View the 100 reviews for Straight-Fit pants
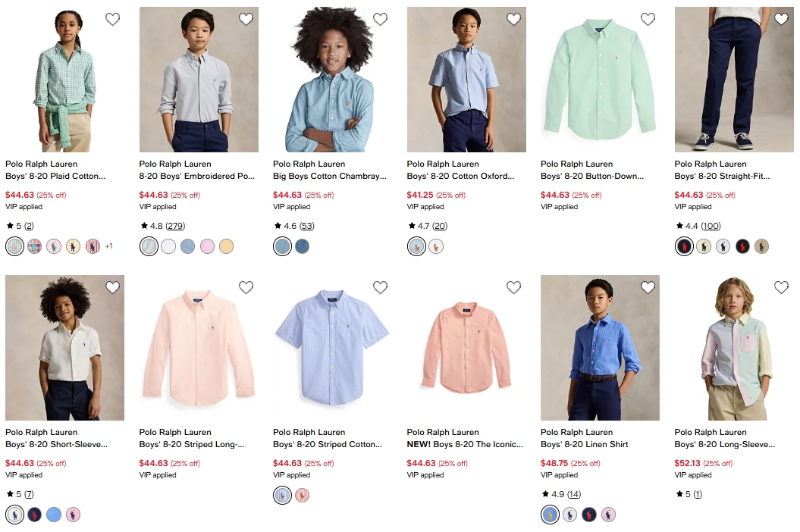This screenshot has width=800, height=532. pos(711,226)
